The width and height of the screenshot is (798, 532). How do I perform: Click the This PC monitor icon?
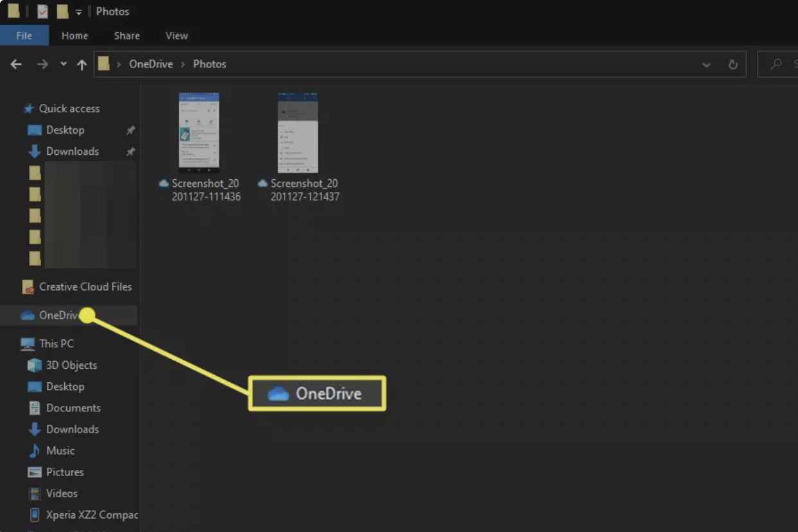pos(28,344)
